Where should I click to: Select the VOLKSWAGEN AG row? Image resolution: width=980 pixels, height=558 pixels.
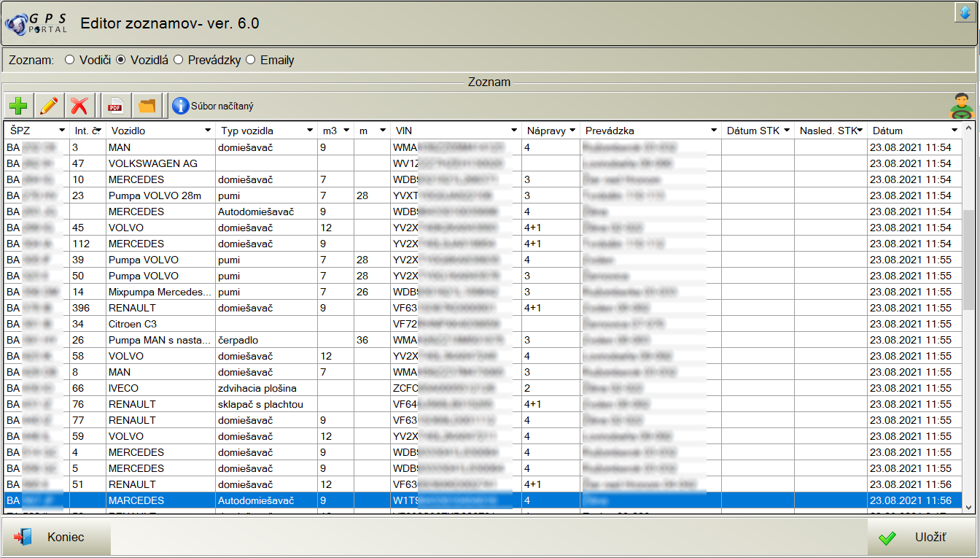[x=483, y=163]
